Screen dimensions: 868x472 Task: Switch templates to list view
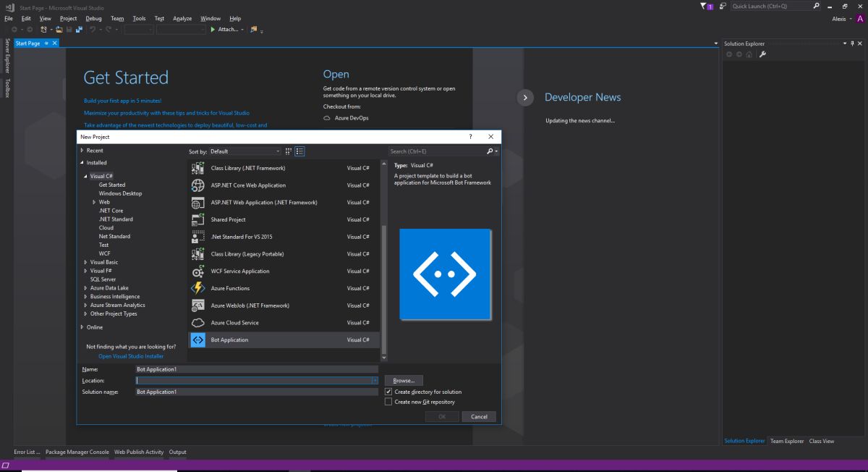[x=299, y=151]
